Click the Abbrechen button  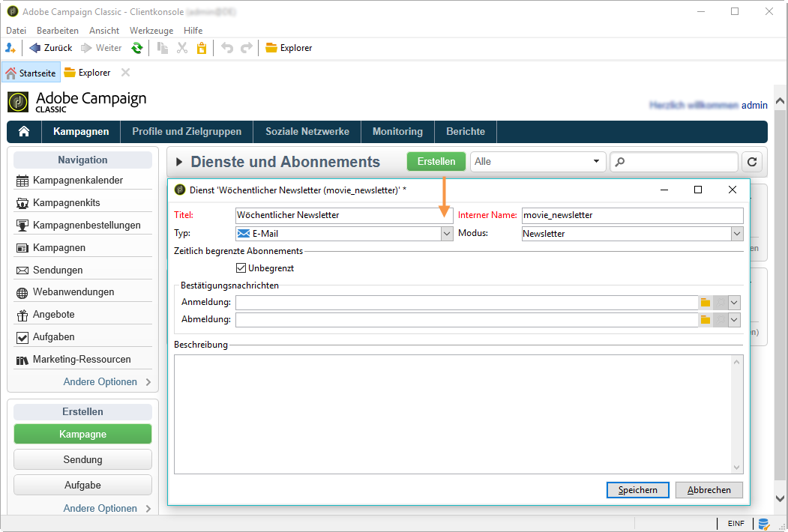click(709, 490)
